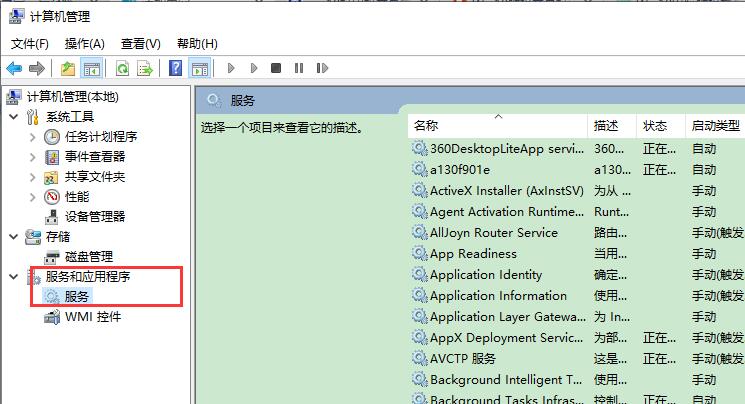Image resolution: width=745 pixels, height=404 pixels.
Task: Click the 系统工具 tools icon
Action: pos(32,117)
